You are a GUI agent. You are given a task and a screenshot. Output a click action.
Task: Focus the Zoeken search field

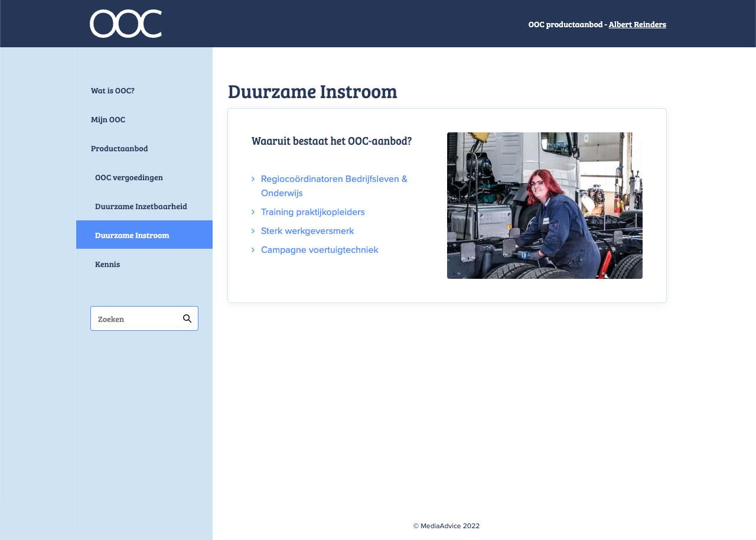coord(144,318)
